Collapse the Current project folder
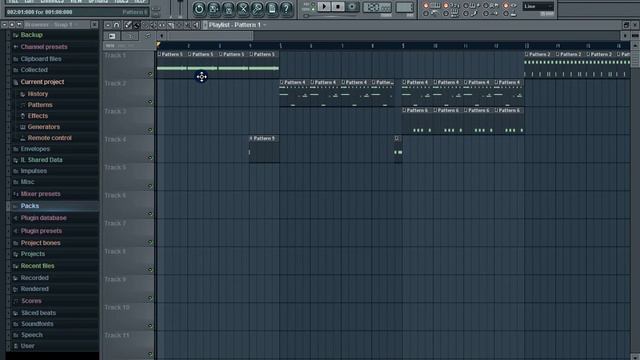This screenshot has width=640, height=360. tap(42, 82)
